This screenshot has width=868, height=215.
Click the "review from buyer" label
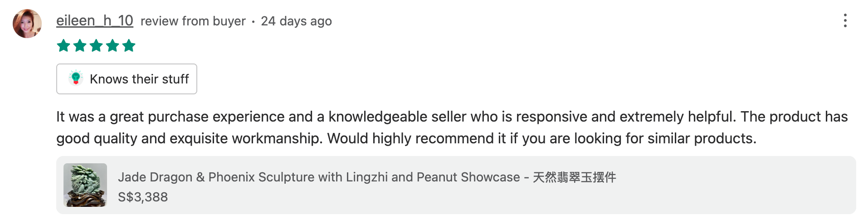pos(193,21)
